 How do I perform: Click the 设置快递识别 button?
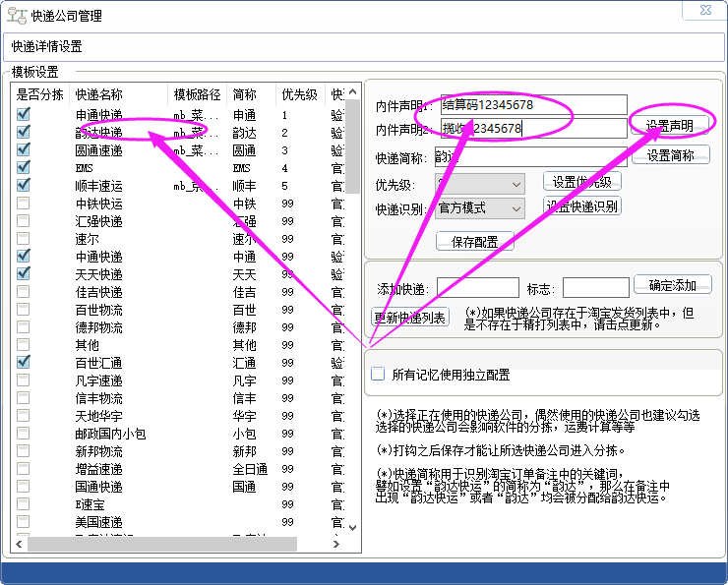click(582, 206)
